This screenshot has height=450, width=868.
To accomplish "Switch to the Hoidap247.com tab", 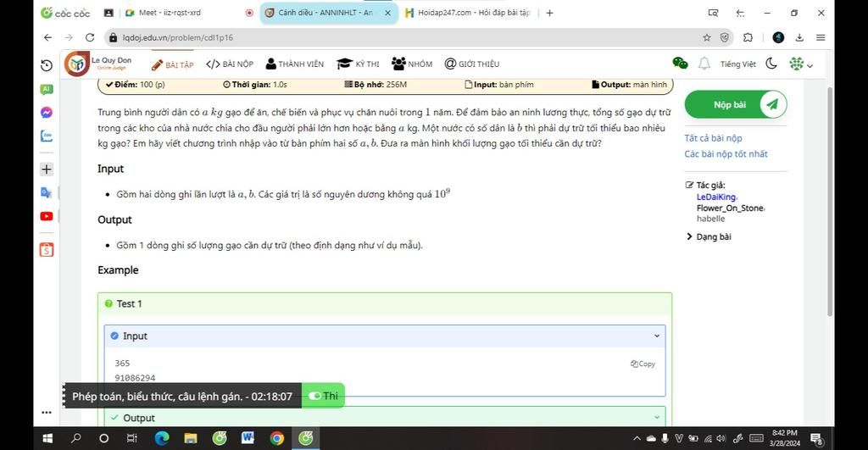I will [469, 13].
